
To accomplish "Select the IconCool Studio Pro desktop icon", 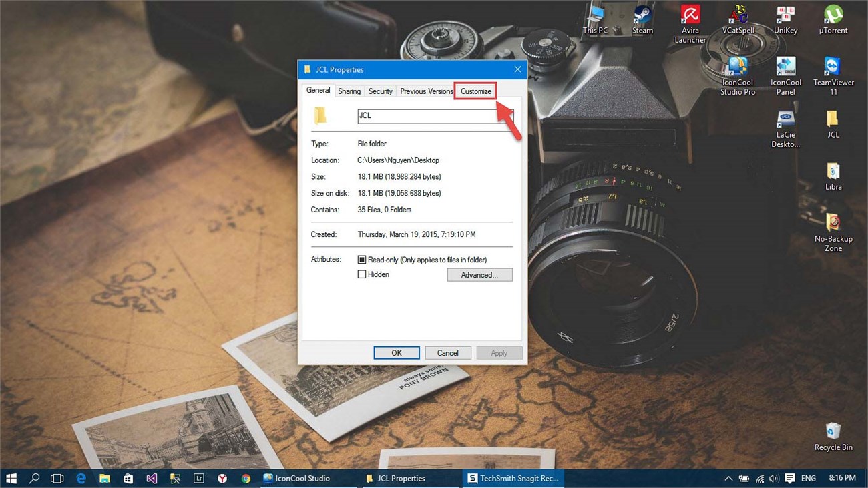I will pyautogui.click(x=738, y=77).
